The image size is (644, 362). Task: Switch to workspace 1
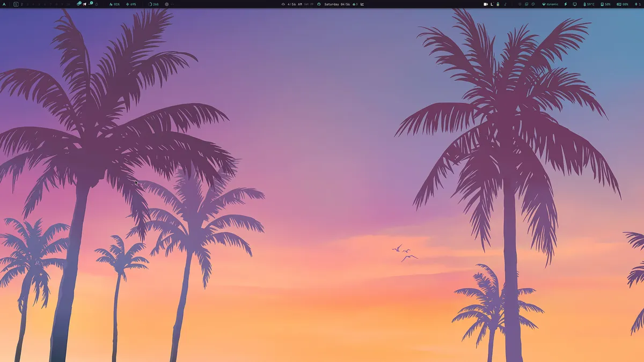(x=16, y=4)
